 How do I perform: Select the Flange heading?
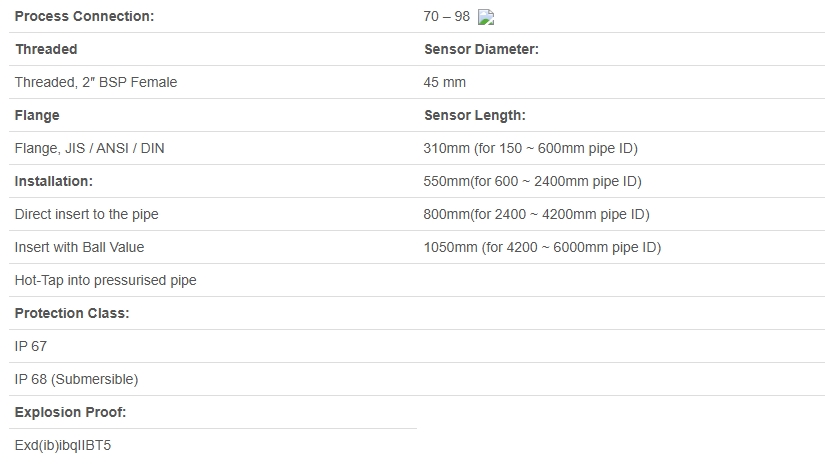point(37,115)
